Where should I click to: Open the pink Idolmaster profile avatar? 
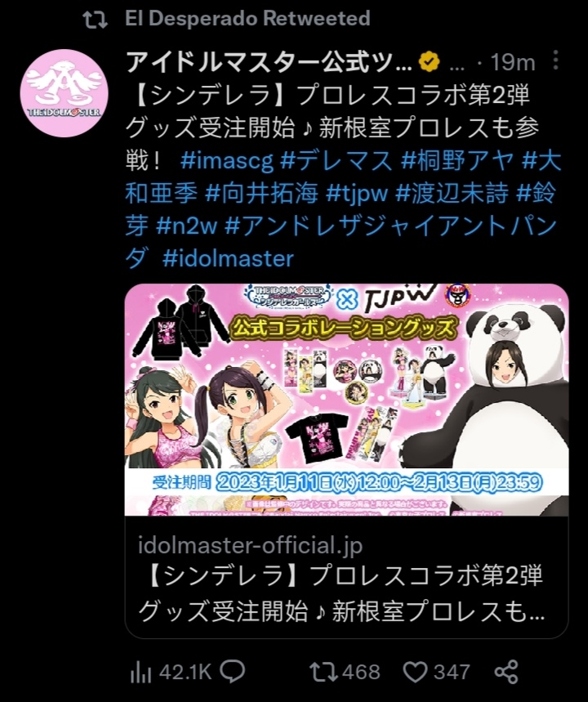(65, 93)
